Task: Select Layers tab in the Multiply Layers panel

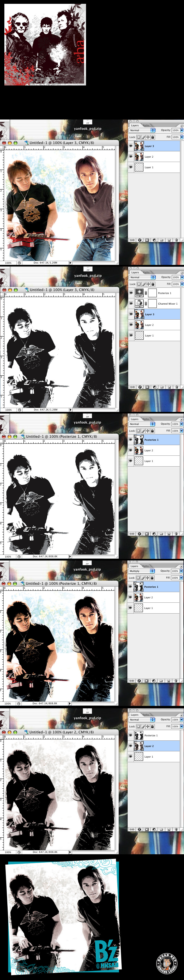Action: 135,566
